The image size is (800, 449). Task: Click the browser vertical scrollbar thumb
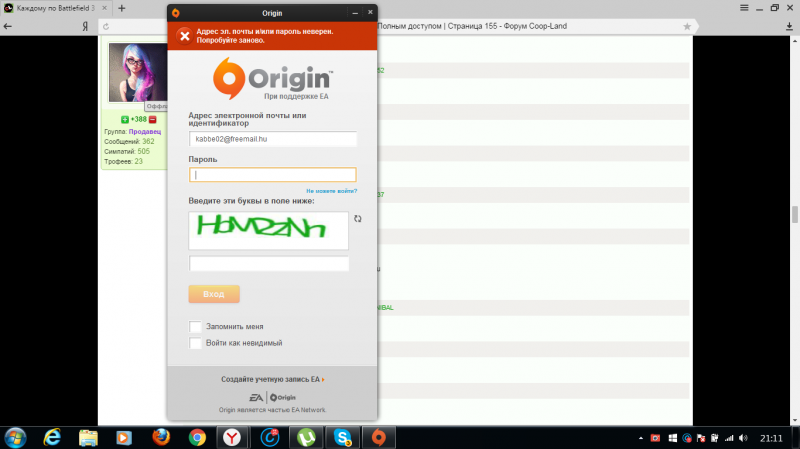[795, 214]
